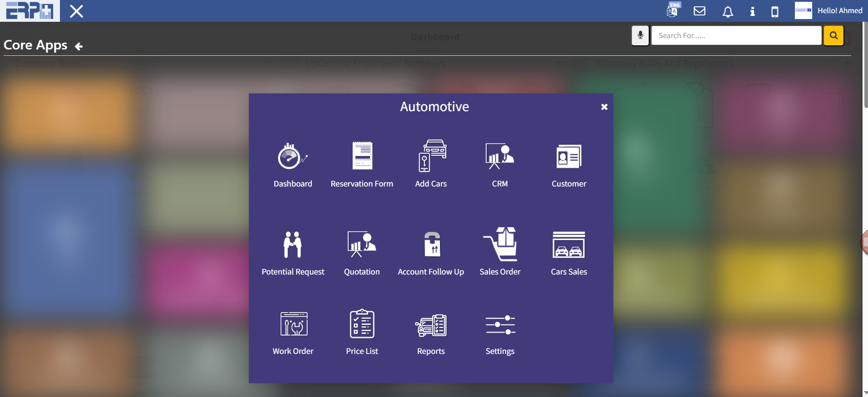Click the Search For input field

(736, 35)
